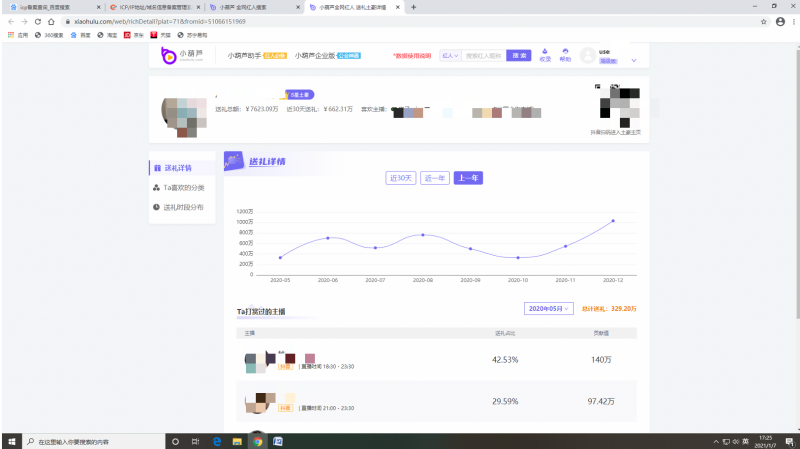Open the 数据使用说明 notice link

(412, 56)
